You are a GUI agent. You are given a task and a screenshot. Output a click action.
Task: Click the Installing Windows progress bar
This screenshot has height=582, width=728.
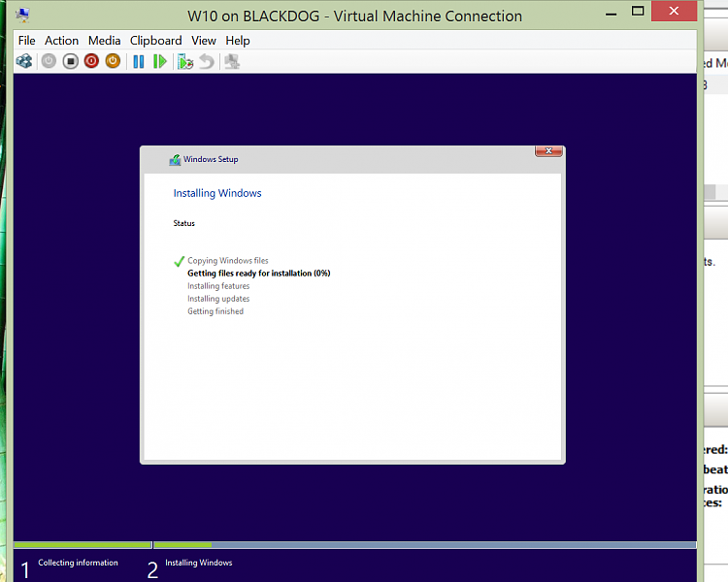425,545
